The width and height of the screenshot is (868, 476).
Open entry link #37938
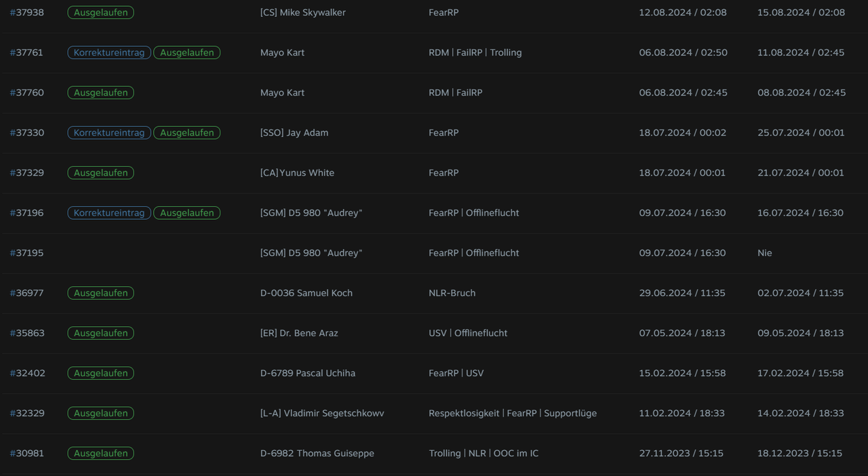pyautogui.click(x=27, y=12)
